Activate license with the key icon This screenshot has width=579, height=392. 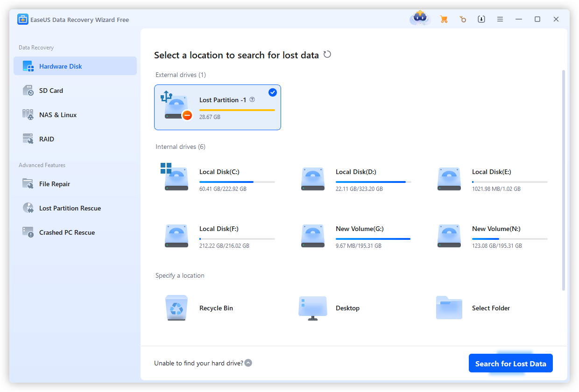point(462,19)
